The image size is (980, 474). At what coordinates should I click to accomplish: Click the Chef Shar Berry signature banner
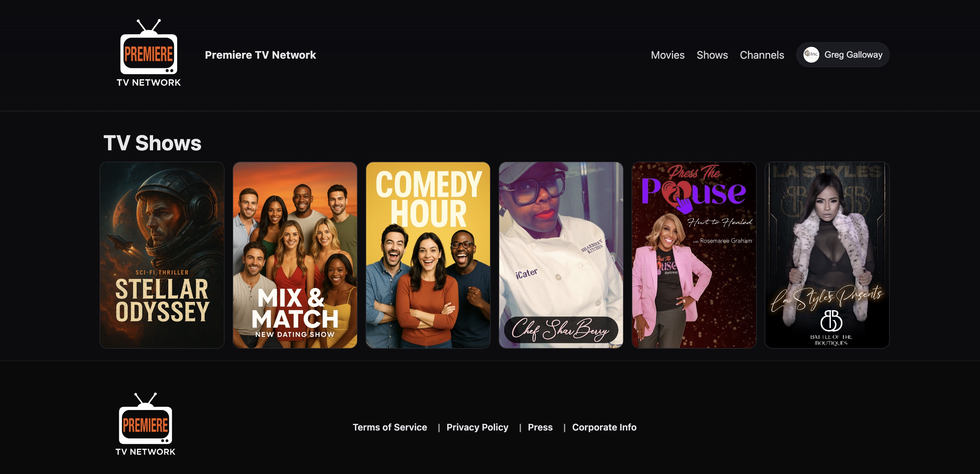[561, 329]
